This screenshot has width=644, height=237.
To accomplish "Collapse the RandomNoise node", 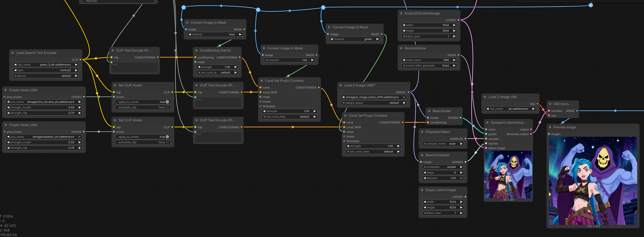I will click(x=401, y=48).
